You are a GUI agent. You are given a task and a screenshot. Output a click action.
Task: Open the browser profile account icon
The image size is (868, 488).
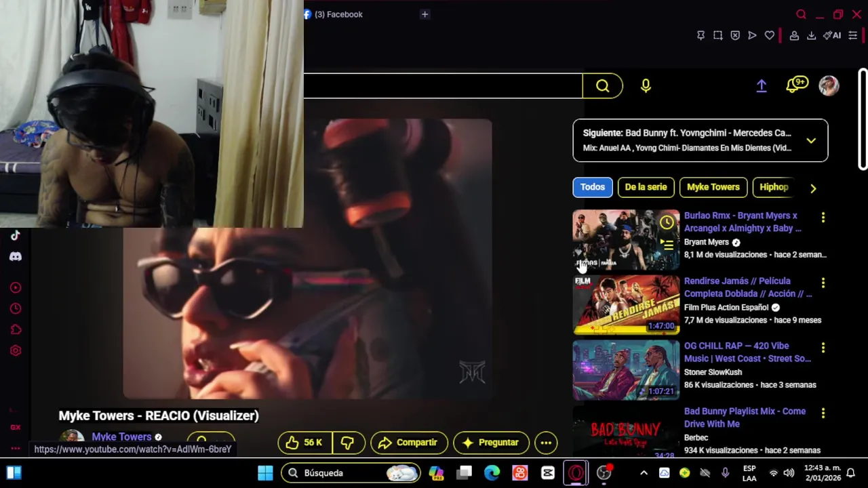[x=794, y=35]
